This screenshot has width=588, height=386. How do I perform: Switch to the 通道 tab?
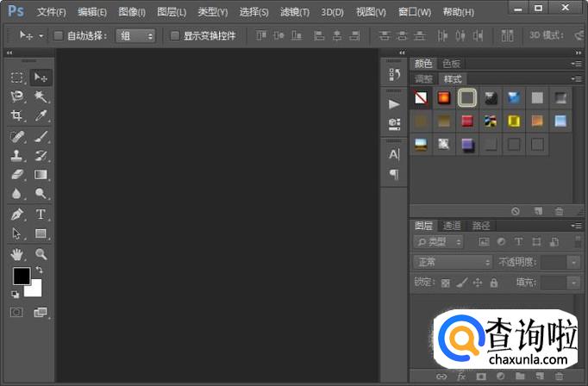pyautogui.click(x=453, y=226)
